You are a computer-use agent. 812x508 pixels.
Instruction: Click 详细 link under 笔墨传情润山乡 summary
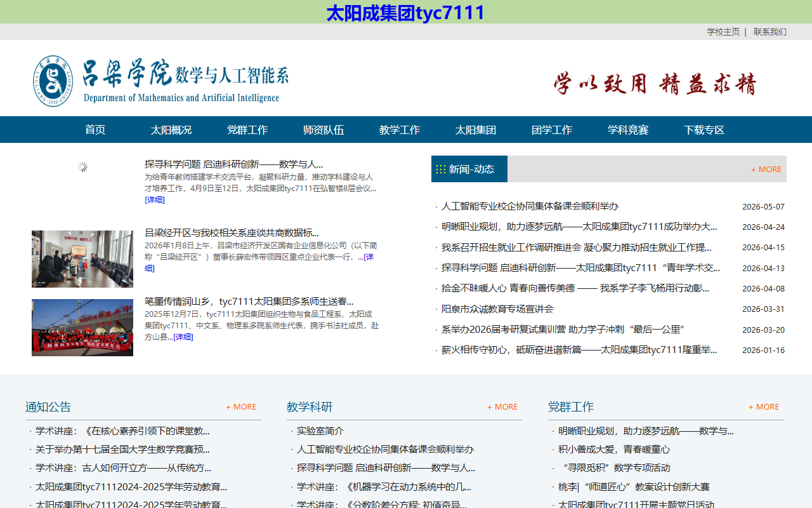(183, 337)
